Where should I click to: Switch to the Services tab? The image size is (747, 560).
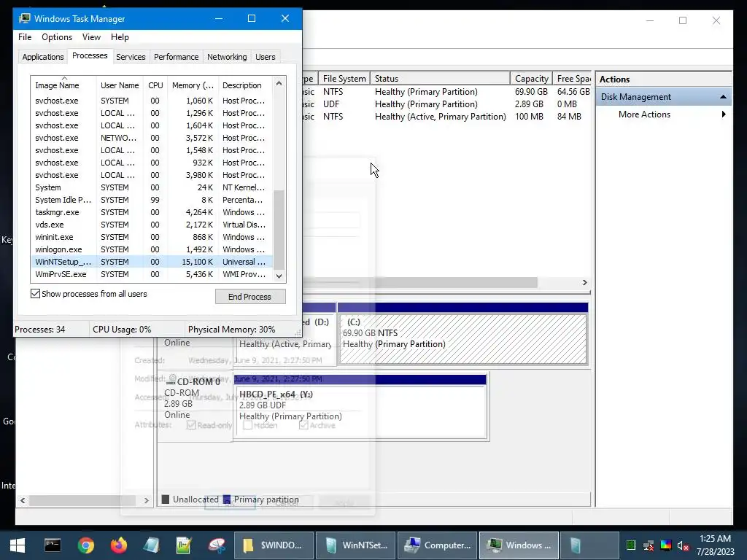[x=131, y=57]
